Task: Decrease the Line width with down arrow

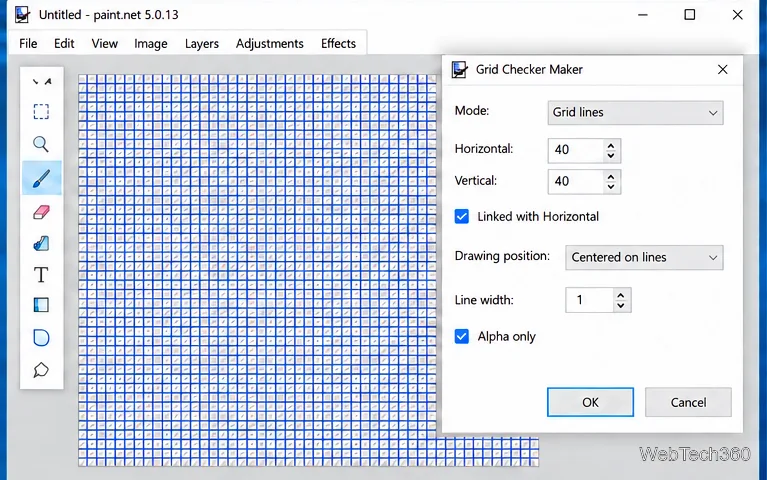Action: (620, 305)
